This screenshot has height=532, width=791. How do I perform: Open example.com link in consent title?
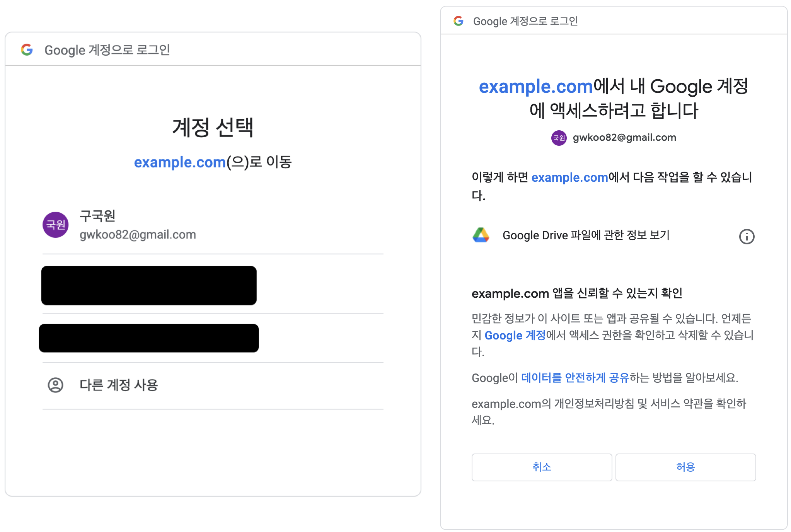[536, 86]
